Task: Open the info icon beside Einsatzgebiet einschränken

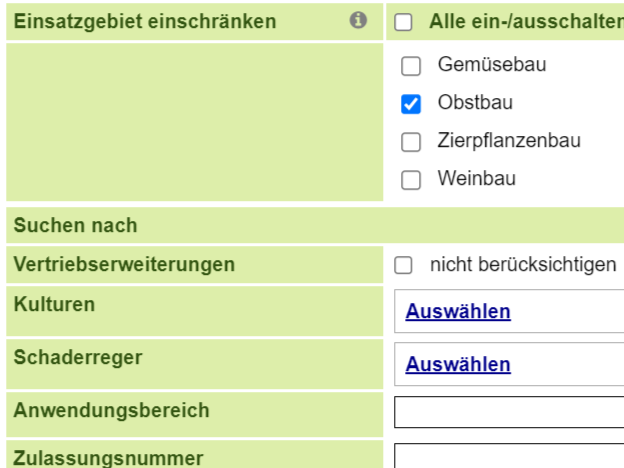Action: 358,20
